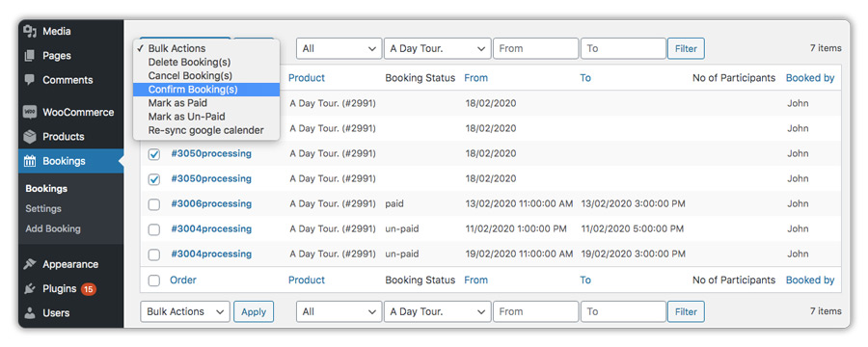
Task: Click the Users person icon
Action: 30,312
